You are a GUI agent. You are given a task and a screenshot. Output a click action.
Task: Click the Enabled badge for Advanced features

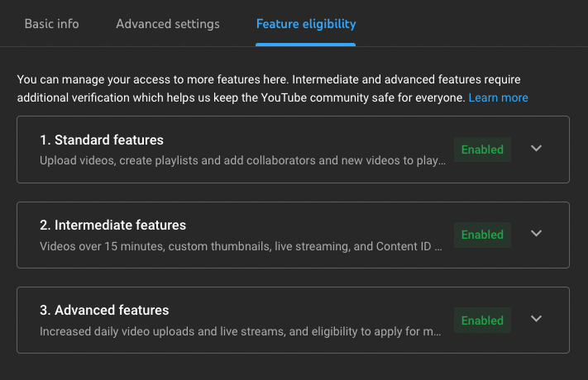click(482, 321)
